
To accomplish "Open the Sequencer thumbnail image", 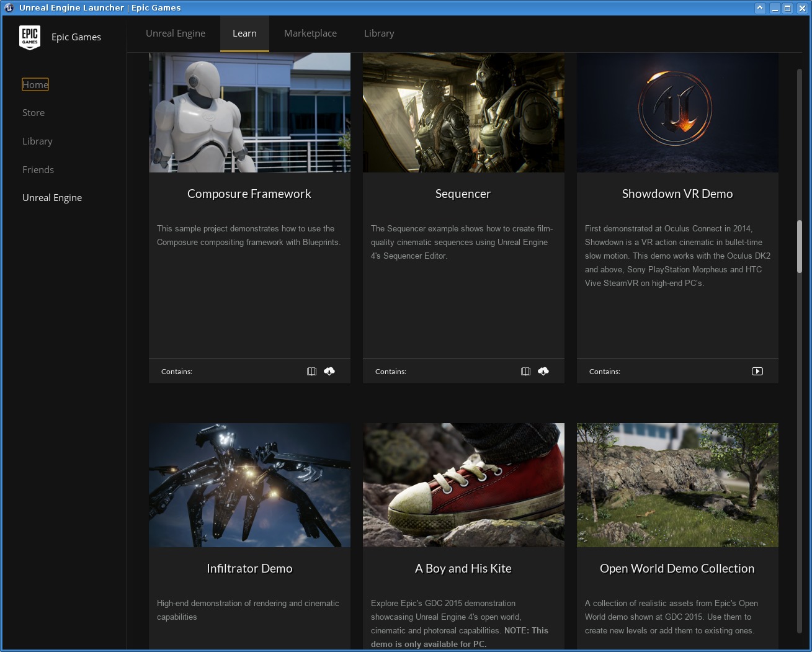I will [x=463, y=112].
